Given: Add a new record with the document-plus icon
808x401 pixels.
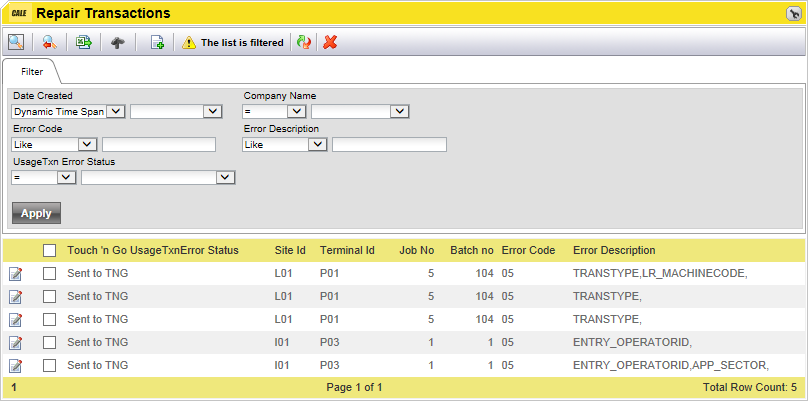Looking at the screenshot, I should click(x=157, y=43).
